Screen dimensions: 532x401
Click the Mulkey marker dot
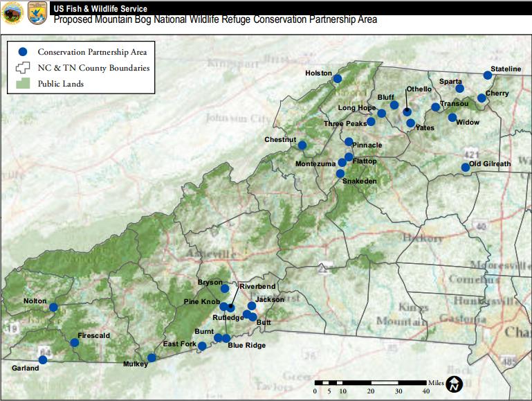pyautogui.click(x=152, y=358)
